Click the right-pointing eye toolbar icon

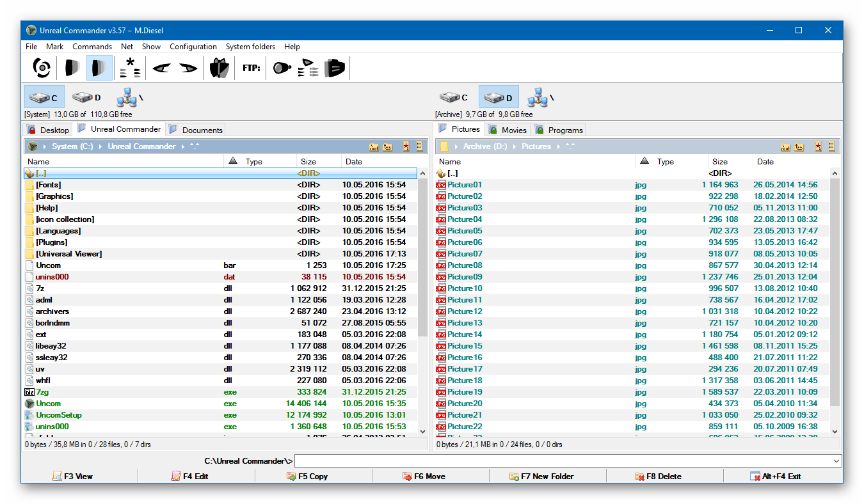coord(188,68)
